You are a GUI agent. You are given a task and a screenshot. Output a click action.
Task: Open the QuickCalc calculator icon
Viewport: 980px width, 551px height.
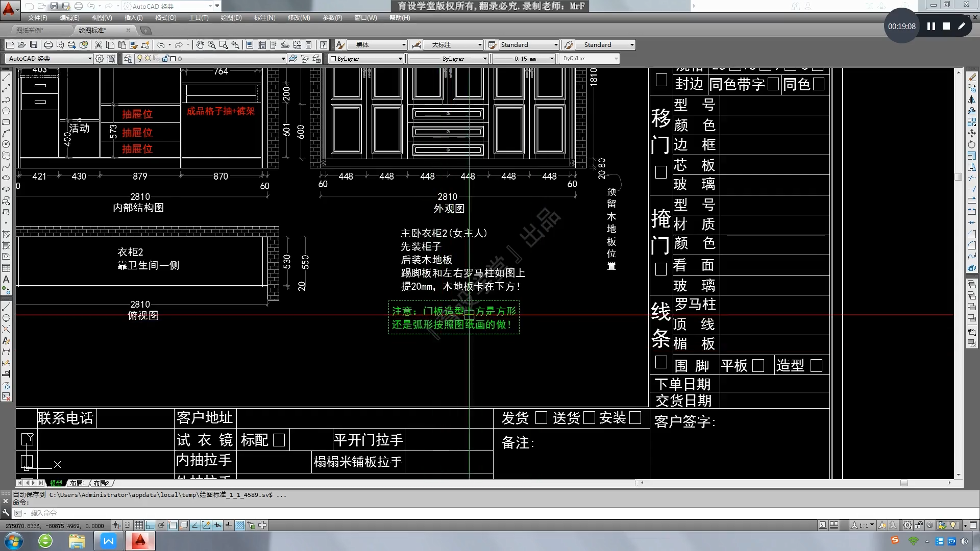(308, 45)
